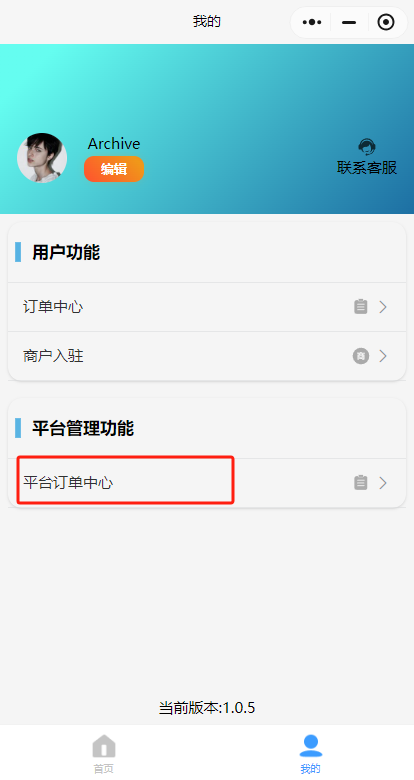Click the merchant badge icon beside 商户入驻

click(361, 356)
